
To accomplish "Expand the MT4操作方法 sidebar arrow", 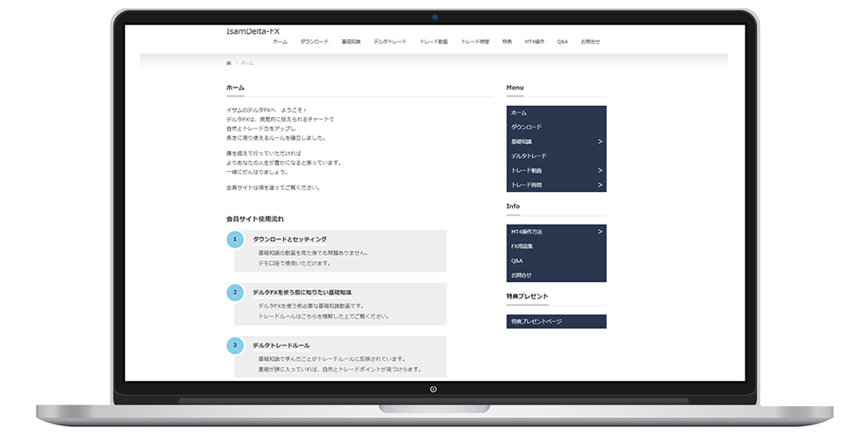I will [x=600, y=232].
